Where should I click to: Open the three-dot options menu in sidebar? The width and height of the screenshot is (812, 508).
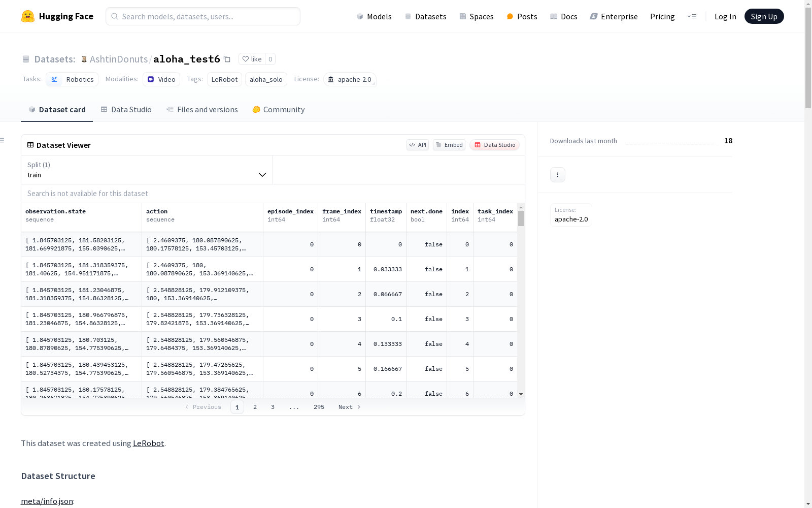(x=558, y=175)
